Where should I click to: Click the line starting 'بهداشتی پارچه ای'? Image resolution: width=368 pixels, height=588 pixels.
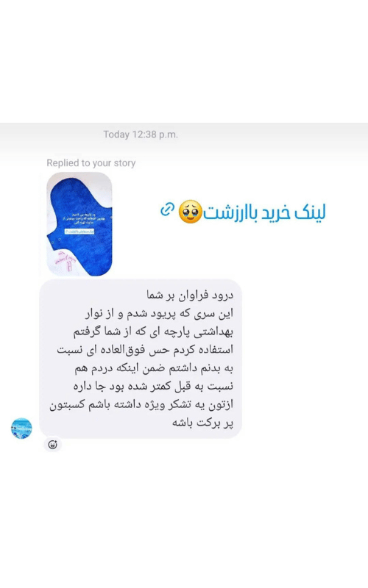pyautogui.click(x=153, y=331)
